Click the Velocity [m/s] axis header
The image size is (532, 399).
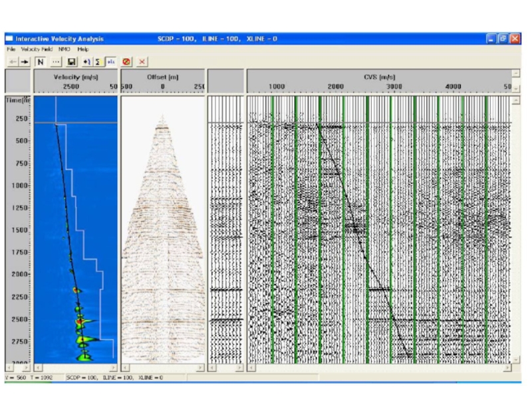point(75,77)
